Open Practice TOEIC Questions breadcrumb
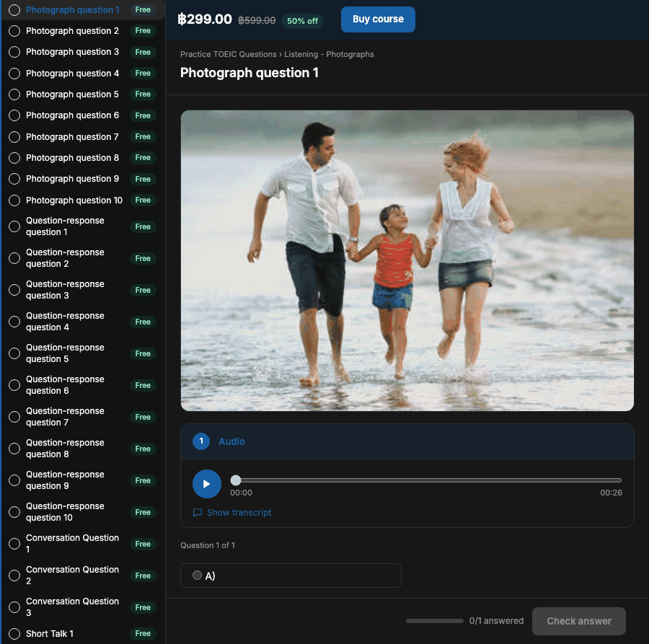Viewport: 649px width, 644px height. point(229,54)
